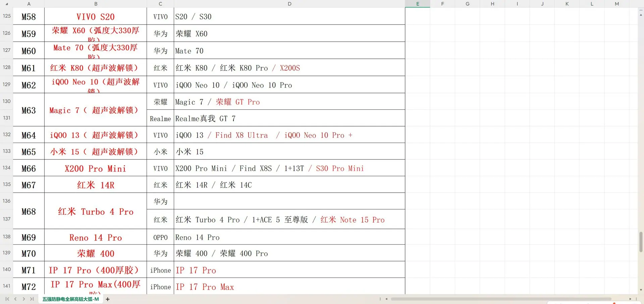Select column D header
This screenshot has width=644, height=304.
289,4
